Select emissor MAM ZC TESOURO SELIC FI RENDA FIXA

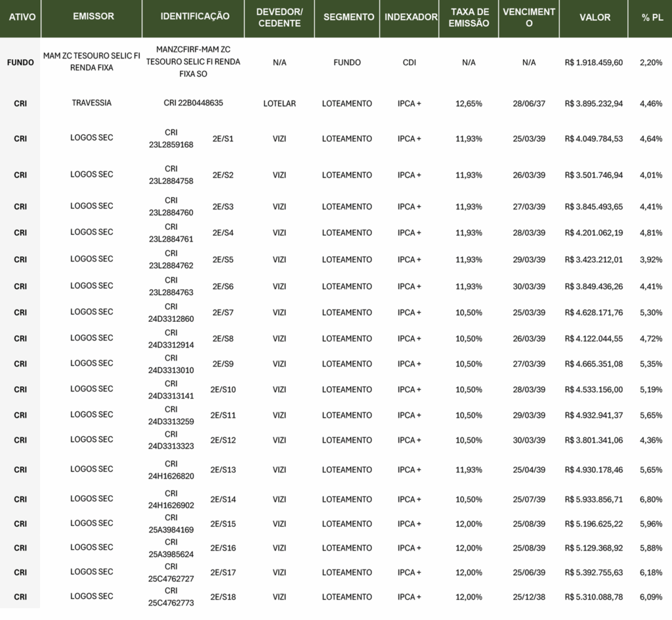point(91,62)
